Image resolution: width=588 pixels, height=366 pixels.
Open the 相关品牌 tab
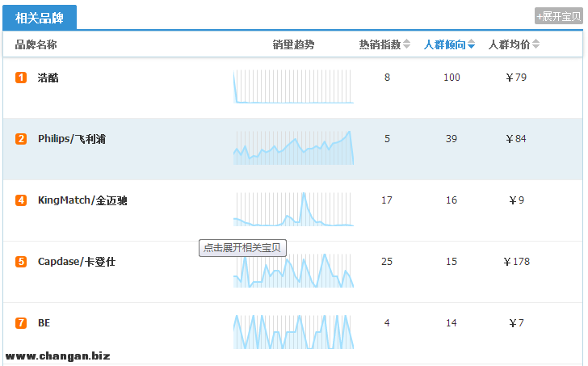(40, 17)
